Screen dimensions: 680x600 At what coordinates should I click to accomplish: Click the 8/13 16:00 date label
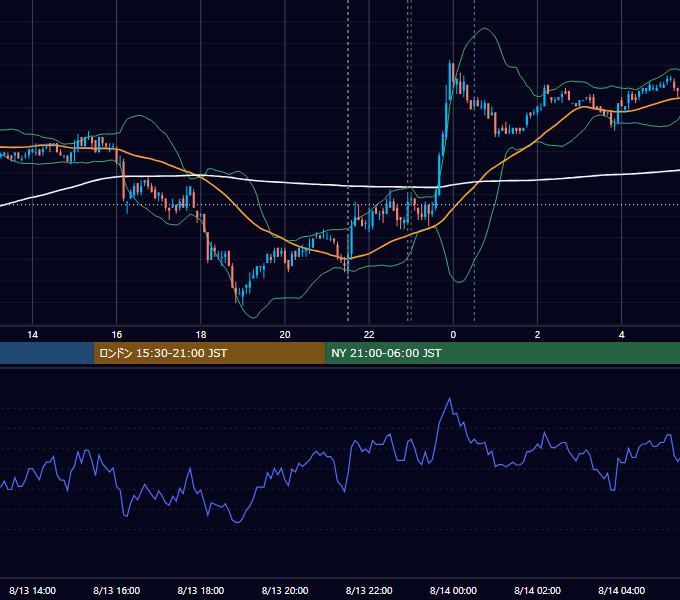pos(117,590)
